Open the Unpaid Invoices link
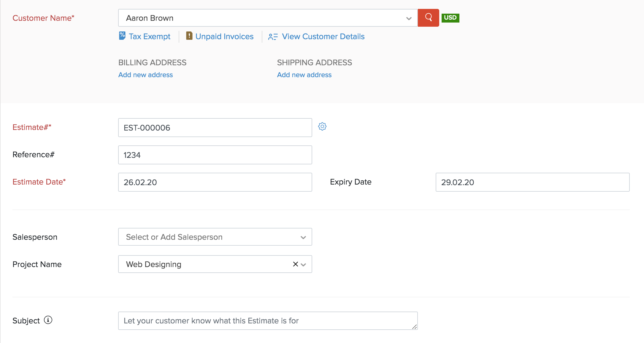Screen dimensions: 644x343 pos(224,36)
